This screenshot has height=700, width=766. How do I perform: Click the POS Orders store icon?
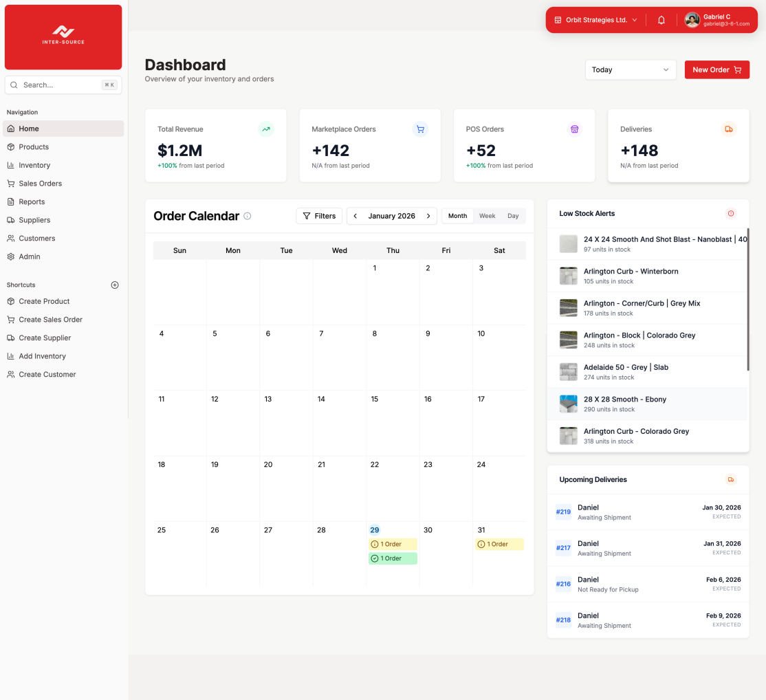574,129
